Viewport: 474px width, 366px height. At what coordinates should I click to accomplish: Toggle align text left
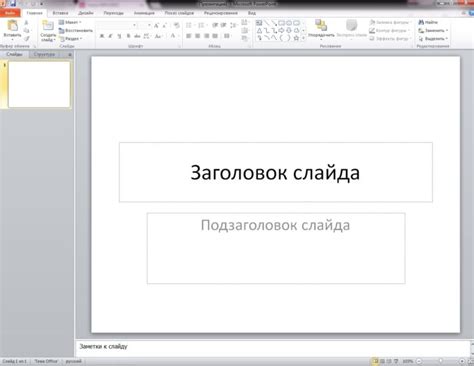coord(189,36)
